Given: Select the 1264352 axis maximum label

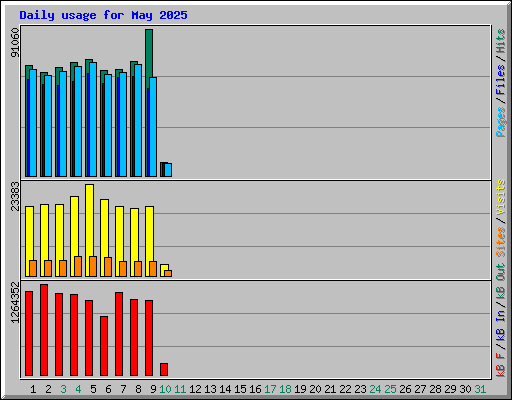Looking at the screenshot, I should (15, 302).
